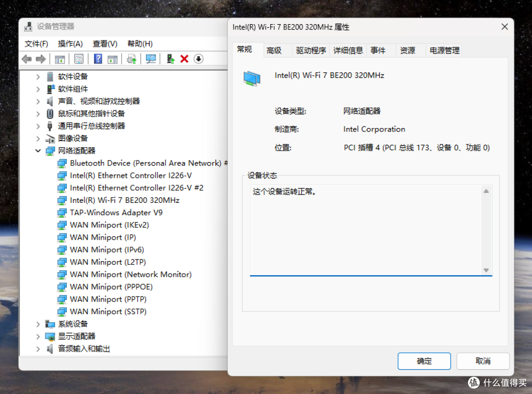Toggle show/hide console tree toolbar icon
The width and height of the screenshot is (532, 394).
[x=60, y=59]
